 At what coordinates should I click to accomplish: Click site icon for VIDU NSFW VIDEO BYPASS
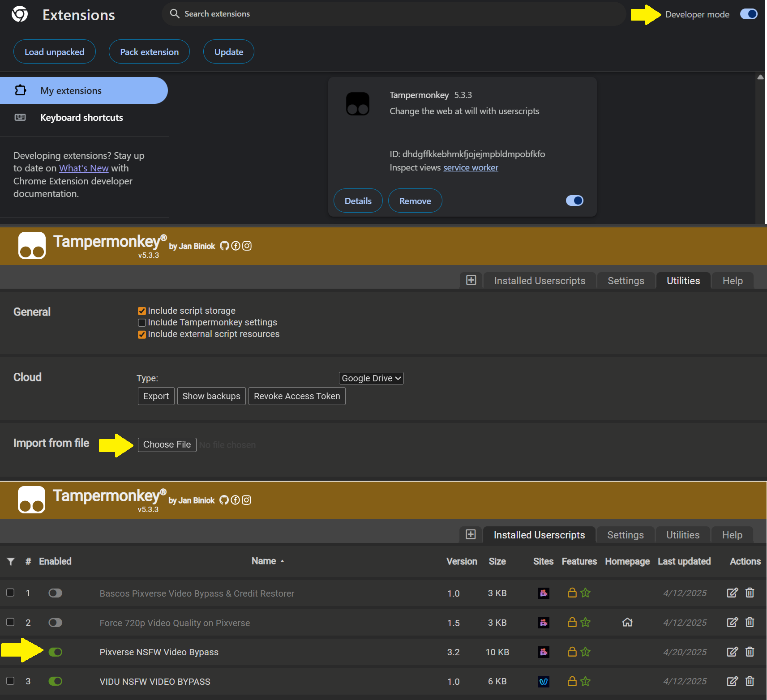click(544, 682)
